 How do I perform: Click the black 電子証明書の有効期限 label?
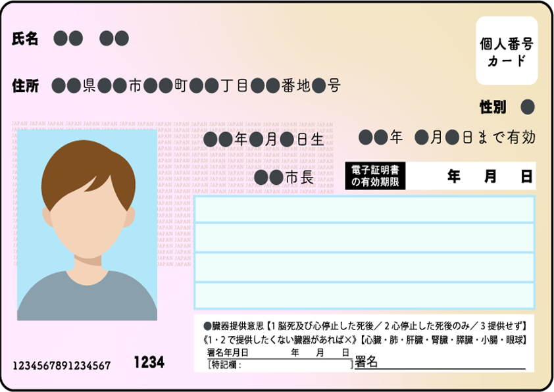[x=375, y=176]
